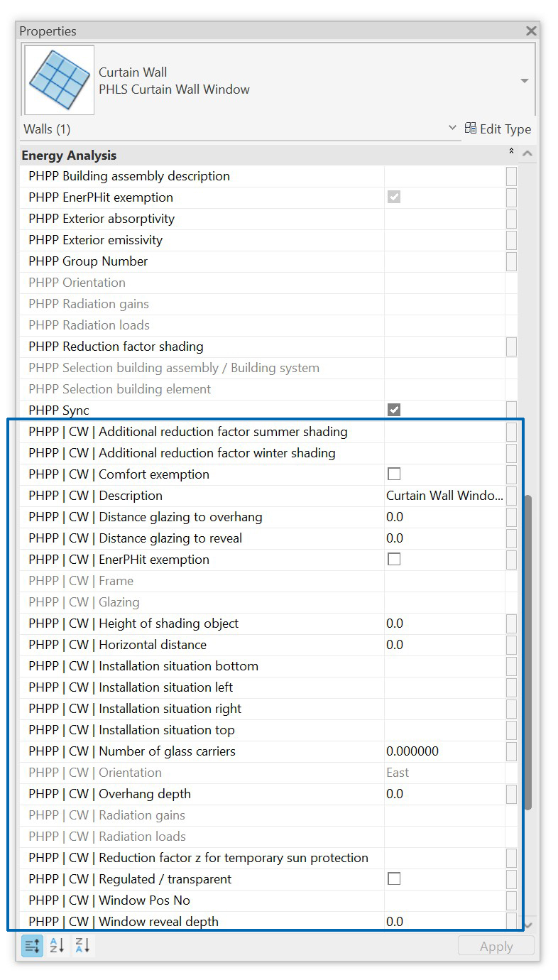Click the vertical scrollbar thumb
The width and height of the screenshot is (558, 980).
[x=527, y=652]
